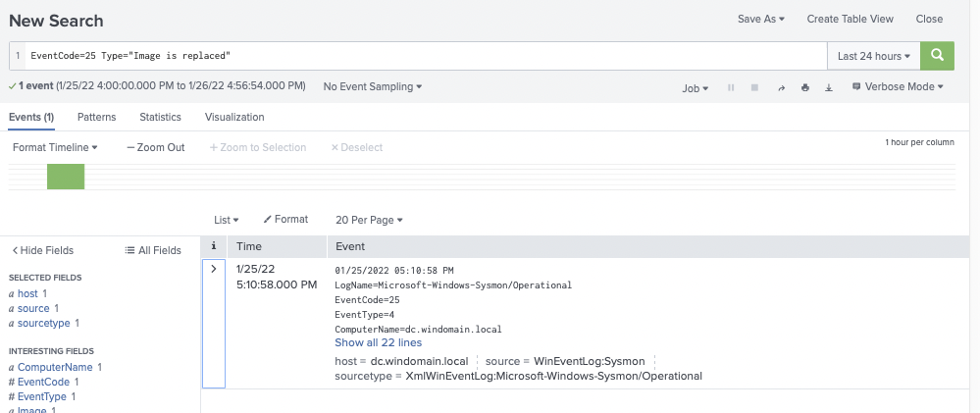Switch to the Visualization tab
Screen dimensions: 980x413
pyautogui.click(x=234, y=117)
